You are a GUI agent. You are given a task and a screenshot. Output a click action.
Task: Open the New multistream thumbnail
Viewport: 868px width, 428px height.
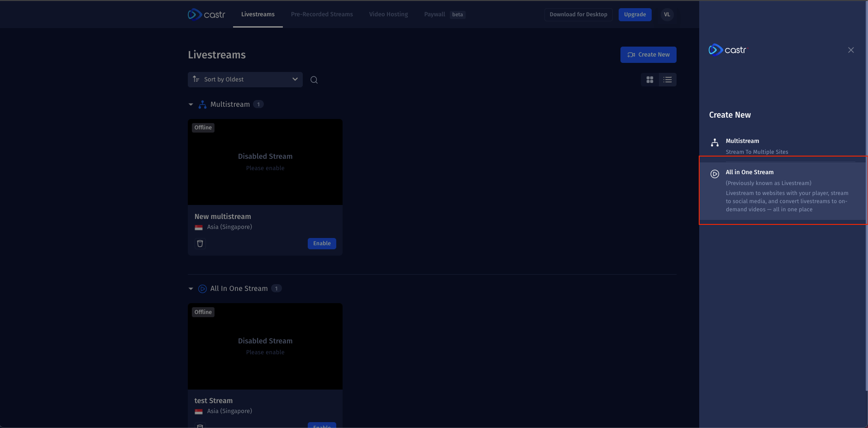point(265,162)
